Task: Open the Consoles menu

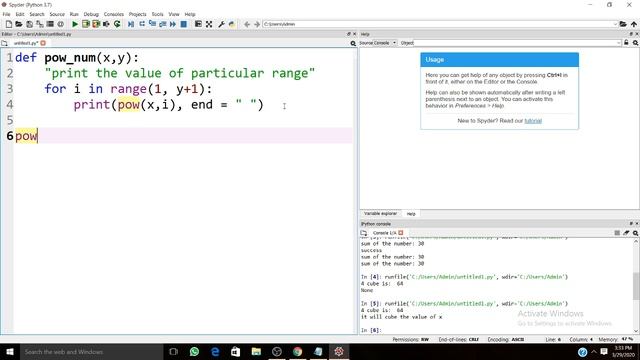Action: pos(113,14)
